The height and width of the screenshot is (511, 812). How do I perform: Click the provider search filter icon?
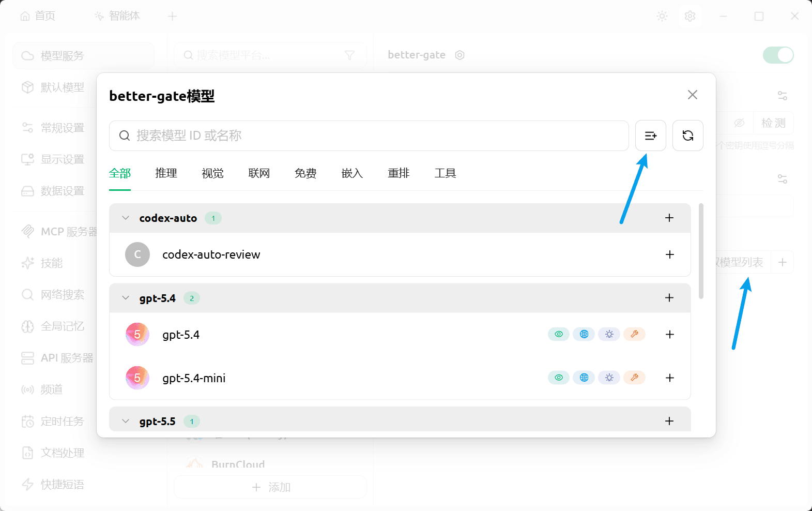(350, 55)
